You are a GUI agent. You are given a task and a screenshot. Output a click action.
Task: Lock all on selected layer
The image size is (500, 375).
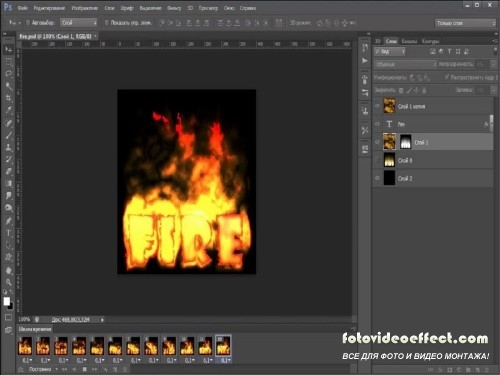tap(424, 90)
